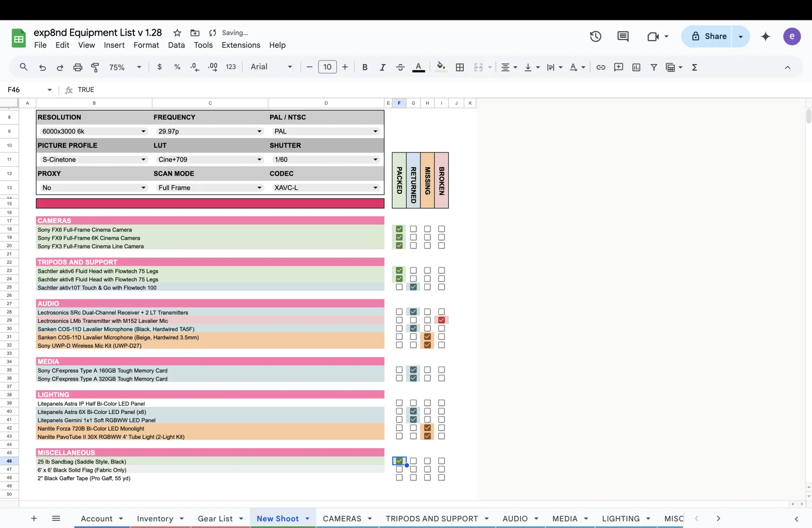Increase font size with plus button
The image size is (812, 528).
coord(345,67)
